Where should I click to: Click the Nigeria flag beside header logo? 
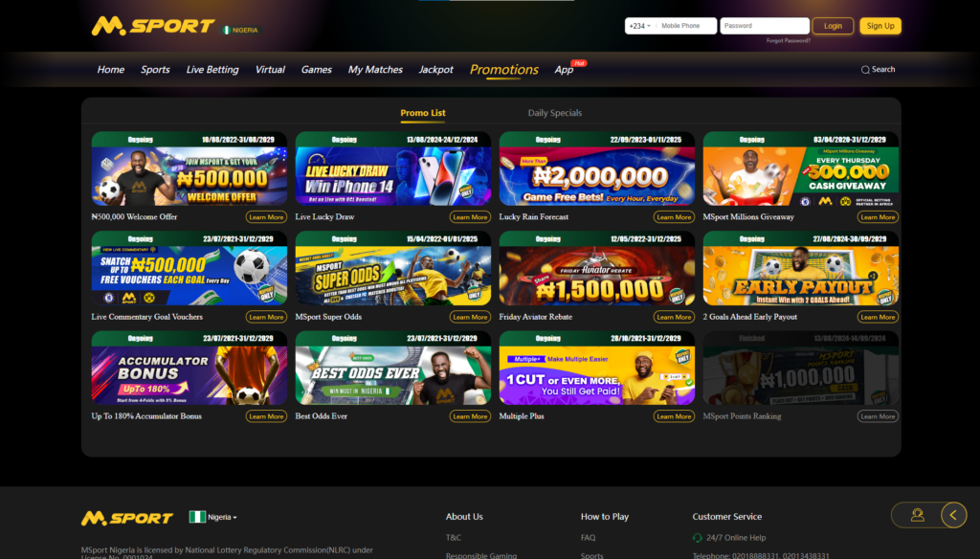click(226, 30)
